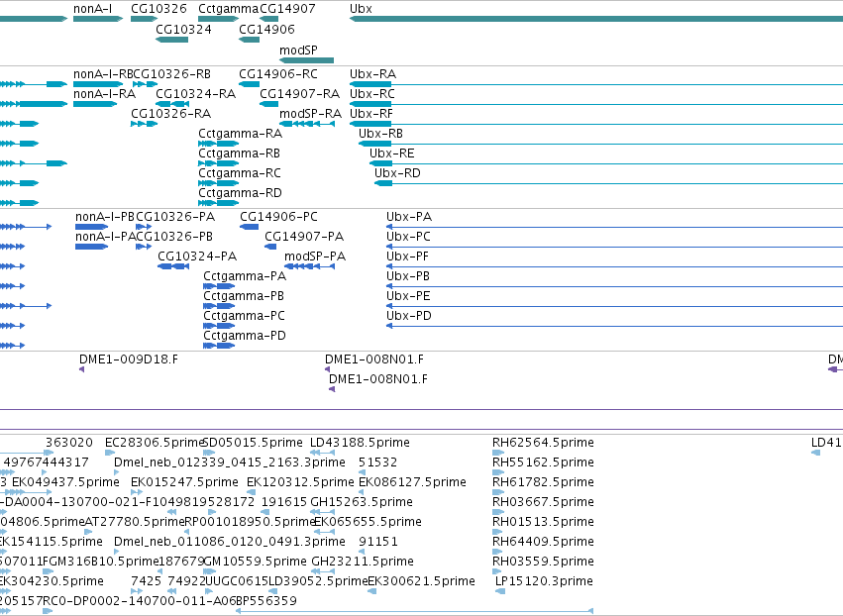Open the Ubx-RA transcript label

point(373,73)
